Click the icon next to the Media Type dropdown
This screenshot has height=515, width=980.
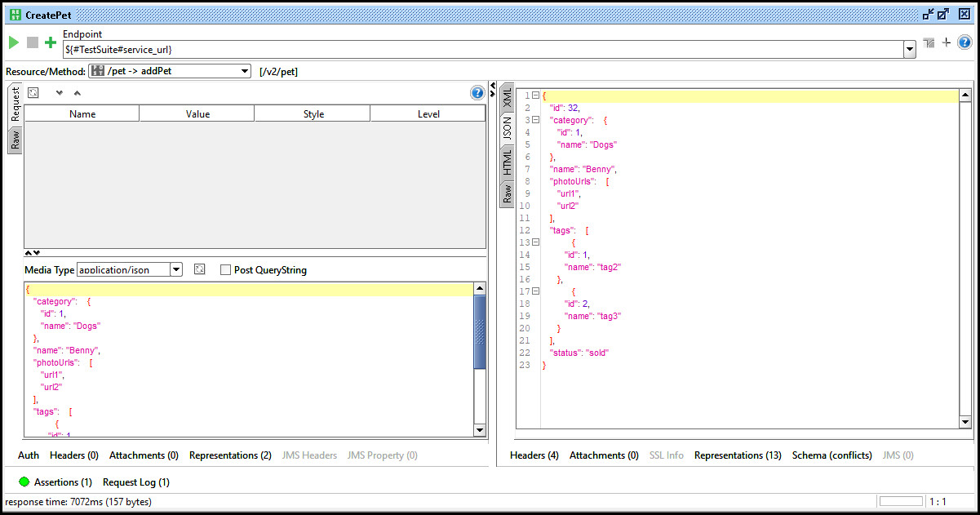(199, 269)
